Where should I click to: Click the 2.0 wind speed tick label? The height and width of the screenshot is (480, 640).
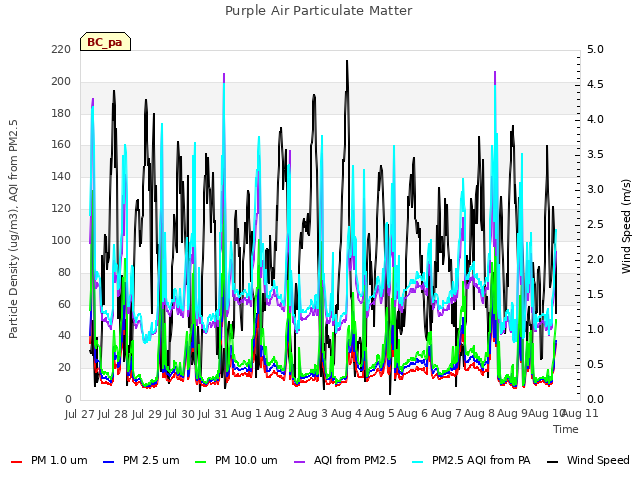click(595, 260)
